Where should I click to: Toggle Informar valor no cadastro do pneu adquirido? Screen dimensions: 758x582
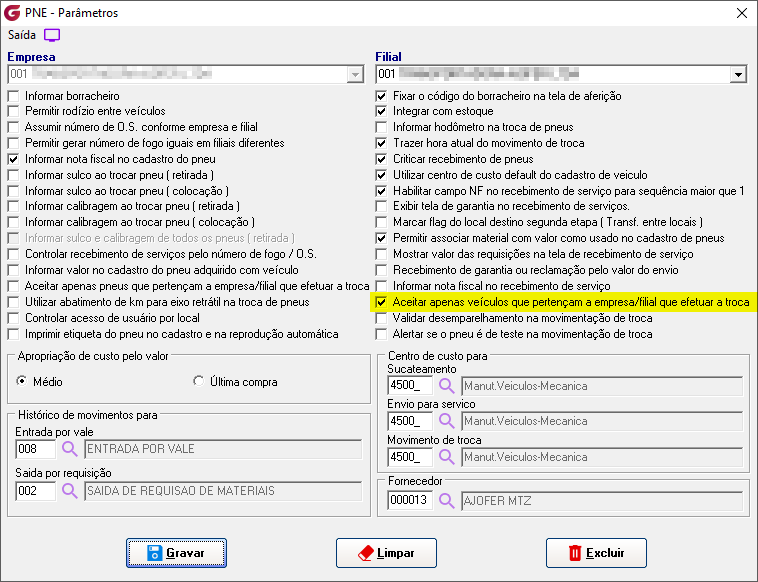(x=14, y=270)
